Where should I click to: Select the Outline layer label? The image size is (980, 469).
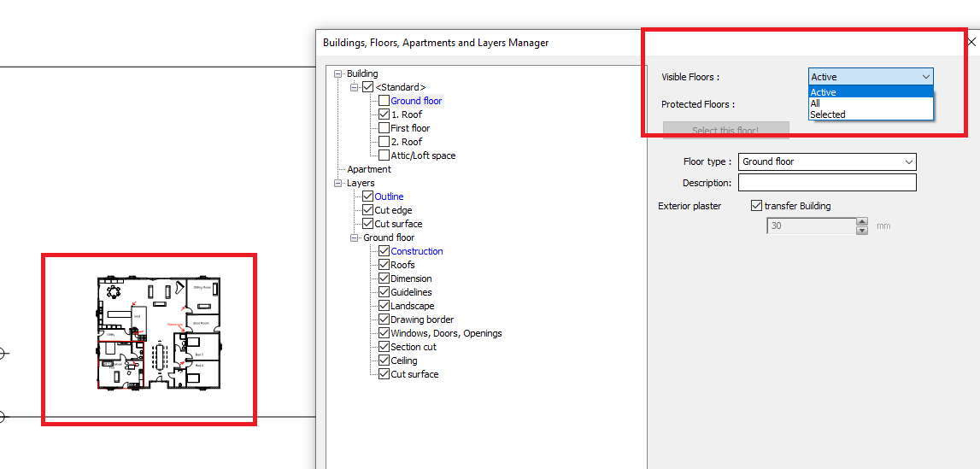[389, 196]
